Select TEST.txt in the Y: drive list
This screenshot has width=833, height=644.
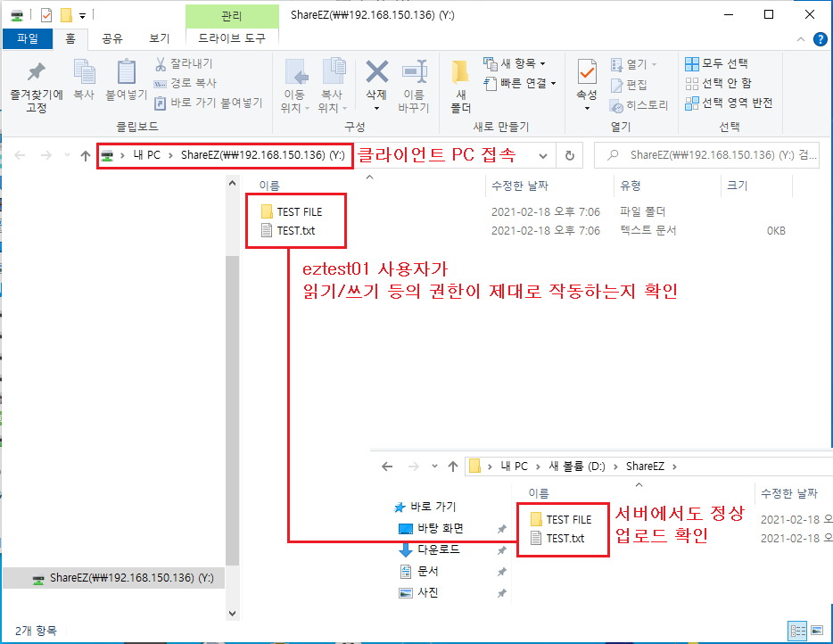(288, 231)
